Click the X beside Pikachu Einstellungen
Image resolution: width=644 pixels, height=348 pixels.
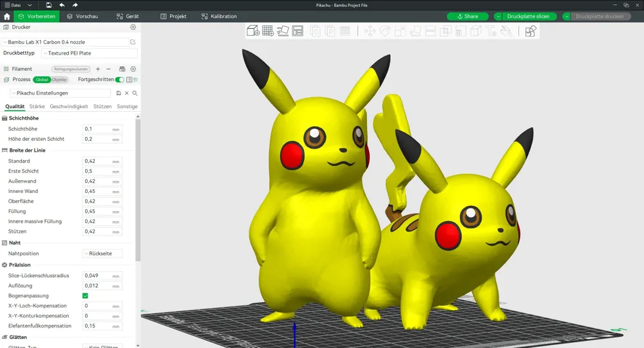(127, 93)
